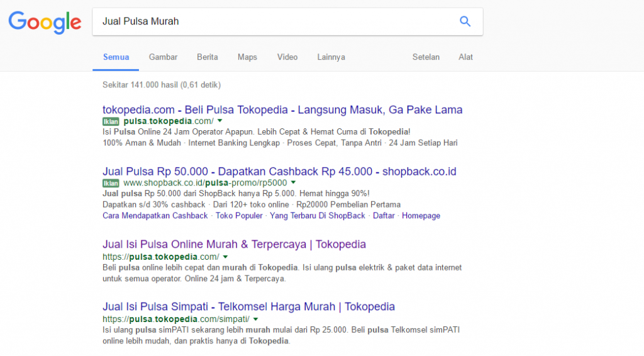Open the Setelan menu
The height and width of the screenshot is (356, 644).
(x=426, y=57)
